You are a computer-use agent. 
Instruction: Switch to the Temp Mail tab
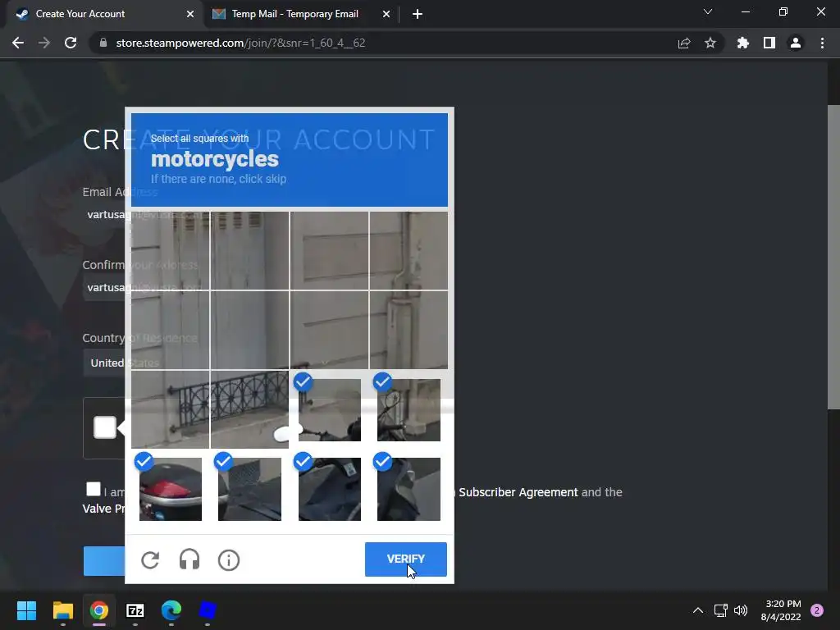301,14
